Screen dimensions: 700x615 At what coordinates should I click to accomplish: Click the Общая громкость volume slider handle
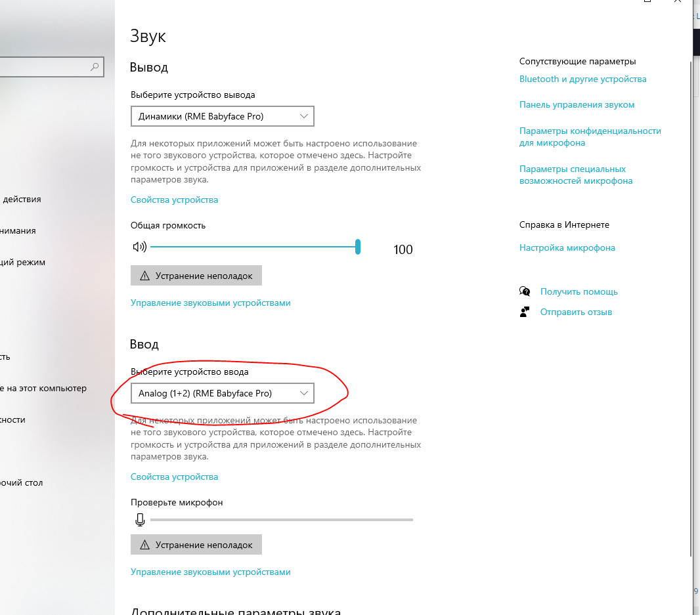coord(358,247)
